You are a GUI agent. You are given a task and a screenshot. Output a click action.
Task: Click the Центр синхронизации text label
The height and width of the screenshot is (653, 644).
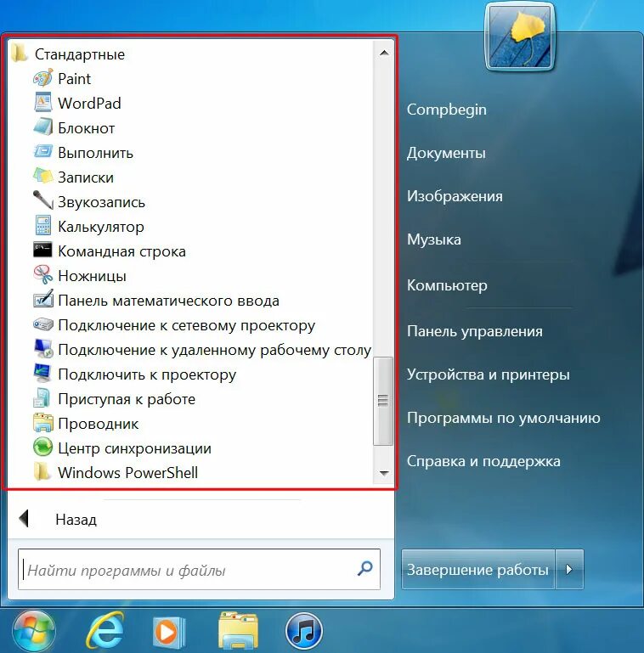pos(134,448)
